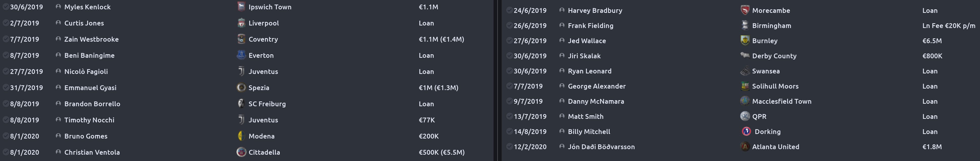This screenshot has width=980, height=161.
Task: Open Curtis Jones player profile
Action: pyautogui.click(x=84, y=23)
